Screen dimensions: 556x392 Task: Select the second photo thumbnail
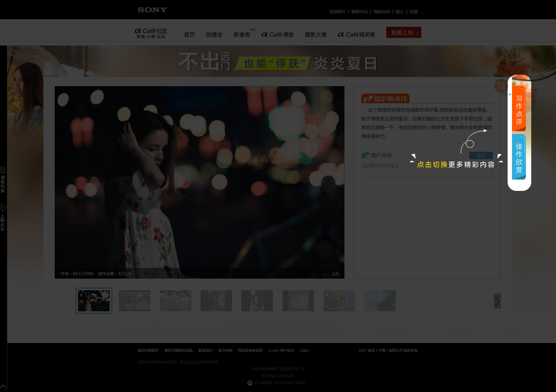pos(135,300)
